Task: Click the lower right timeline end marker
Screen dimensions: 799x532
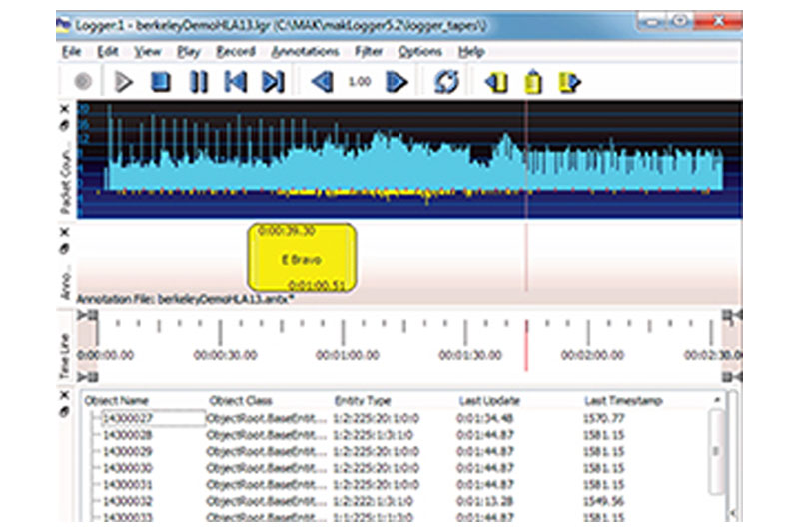Action: [732, 377]
